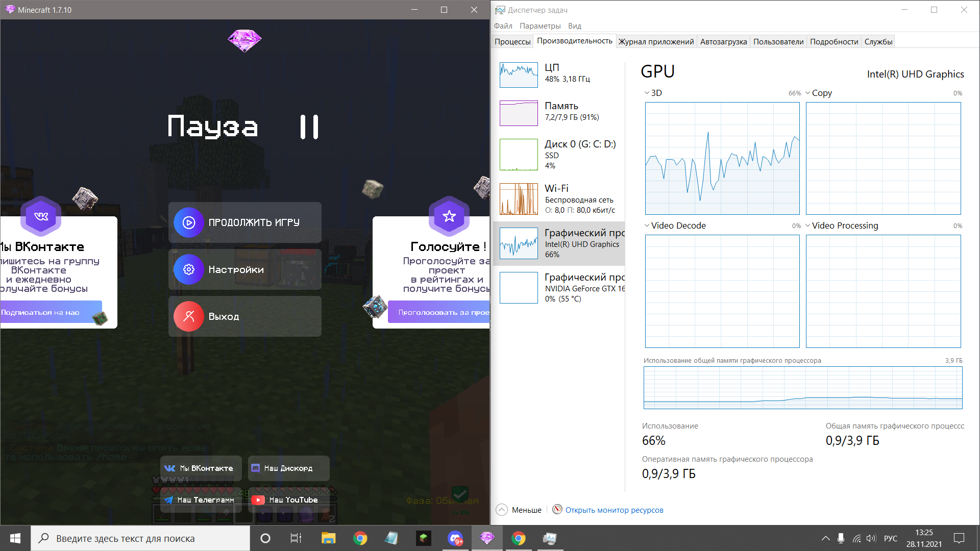The width and height of the screenshot is (980, 551).
Task: Expand the Video Decode graph selector
Action: [647, 226]
